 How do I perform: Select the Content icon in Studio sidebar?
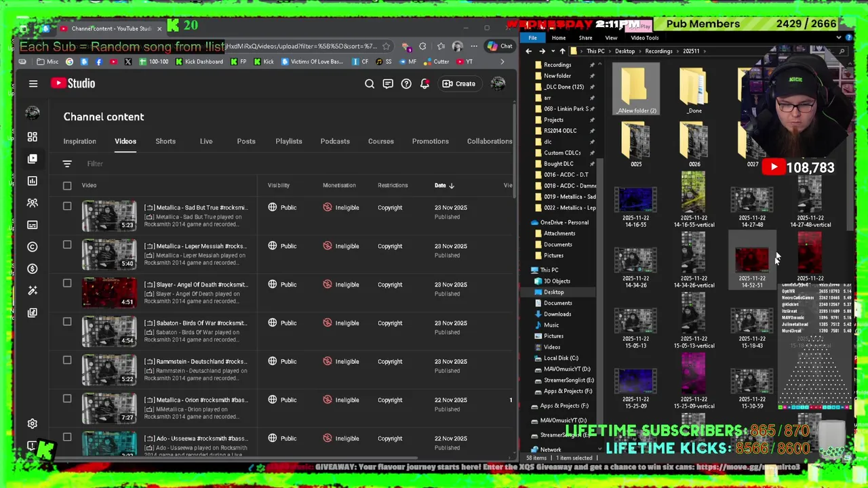point(32,159)
